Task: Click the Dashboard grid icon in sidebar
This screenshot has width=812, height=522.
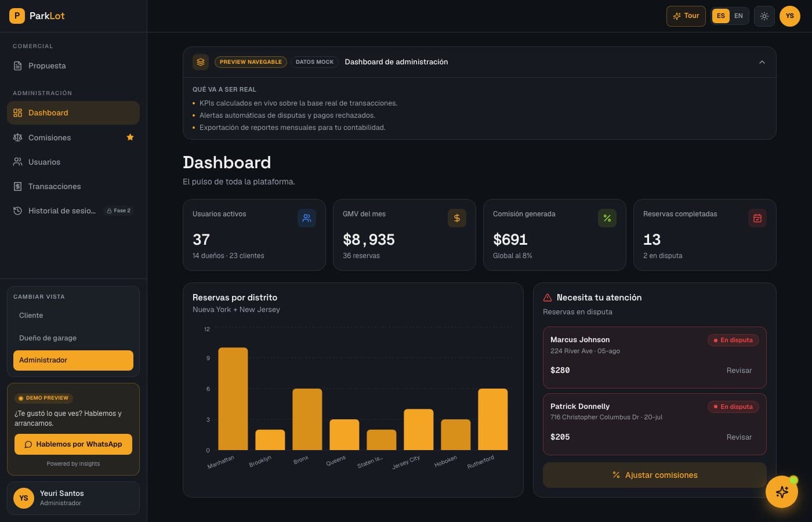Action: point(18,113)
